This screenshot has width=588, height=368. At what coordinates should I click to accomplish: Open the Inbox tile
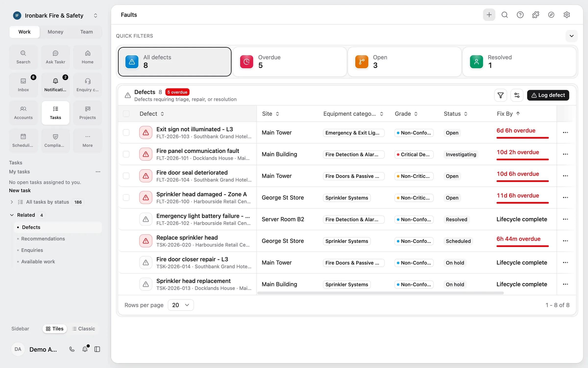click(x=23, y=85)
